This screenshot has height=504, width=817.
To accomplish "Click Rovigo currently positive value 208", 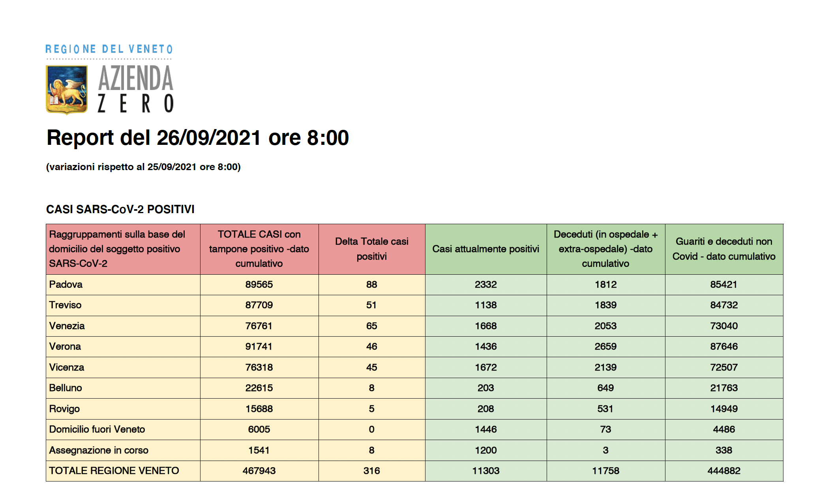I will (x=486, y=409).
